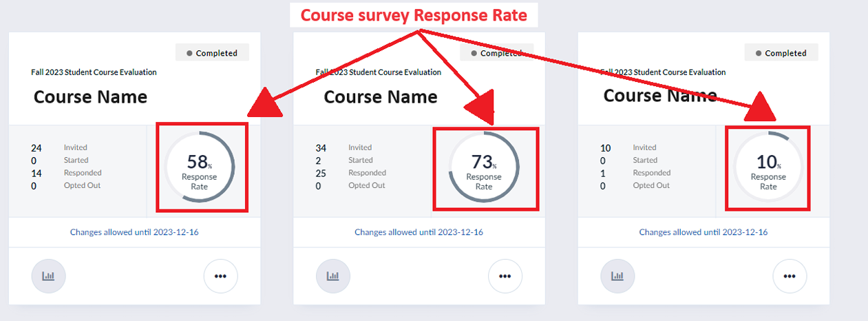This screenshot has height=321, width=868.
Task: Open Course Name title with 24 invited
Action: point(90,97)
